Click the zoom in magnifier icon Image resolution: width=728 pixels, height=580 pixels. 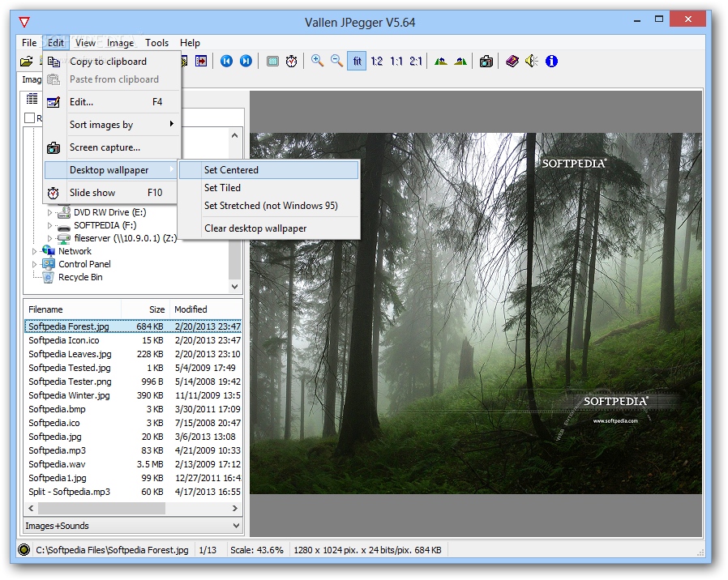318,62
